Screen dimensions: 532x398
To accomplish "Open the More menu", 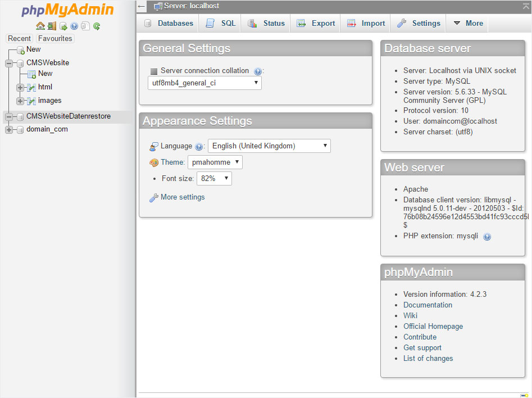I will pyautogui.click(x=467, y=24).
